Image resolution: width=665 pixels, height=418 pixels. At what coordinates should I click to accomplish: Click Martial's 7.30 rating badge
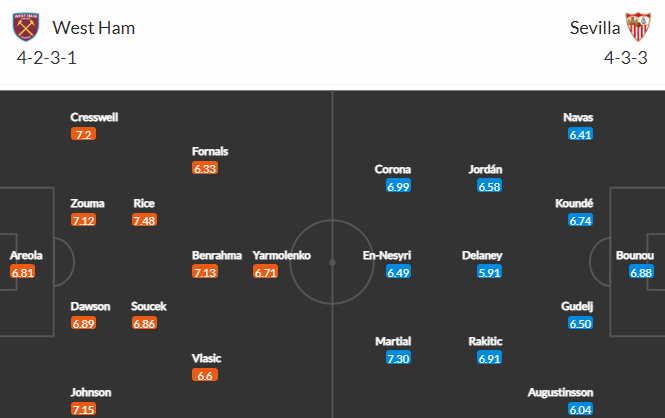398,358
